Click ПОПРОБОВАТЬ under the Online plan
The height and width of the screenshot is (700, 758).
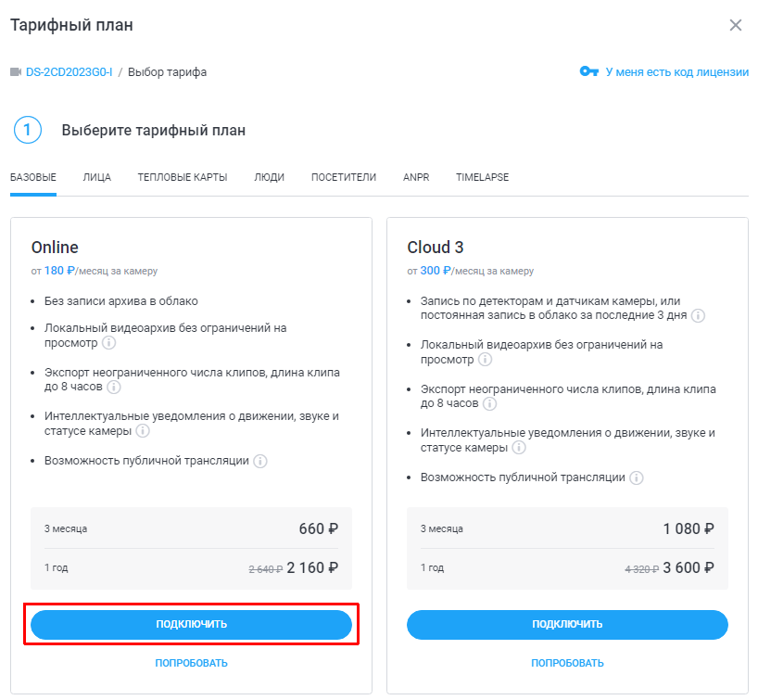click(x=191, y=663)
